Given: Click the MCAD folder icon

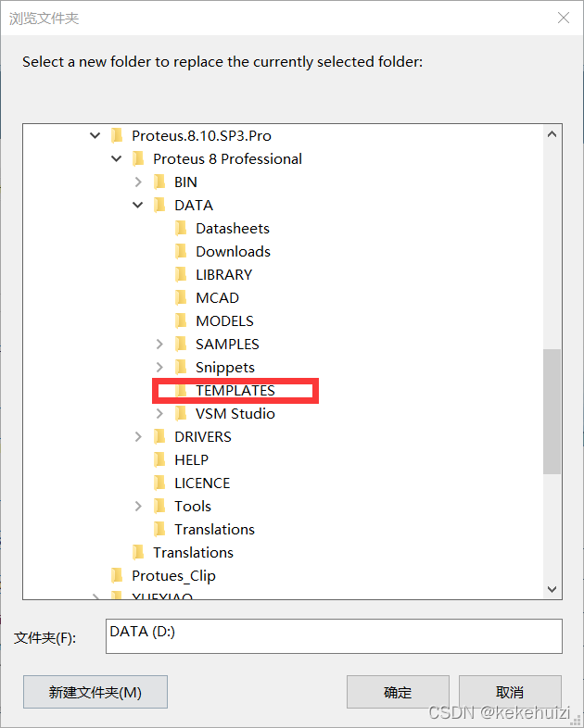Looking at the screenshot, I should (x=181, y=297).
